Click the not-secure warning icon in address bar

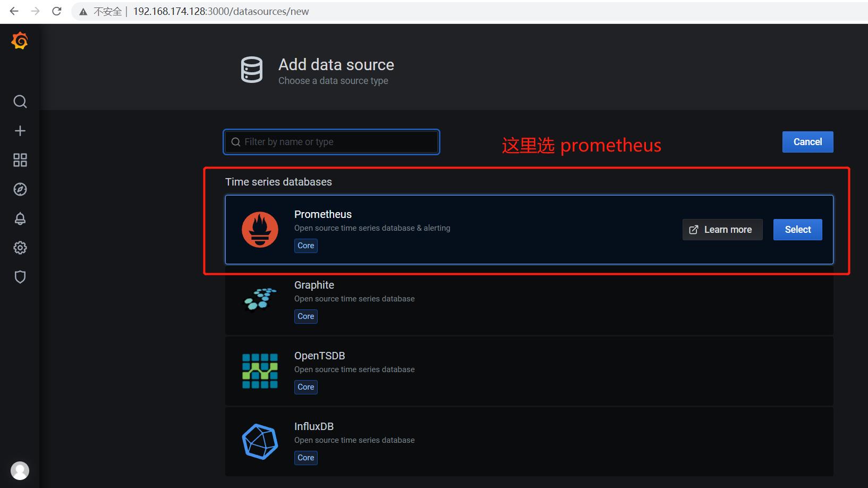[83, 12]
